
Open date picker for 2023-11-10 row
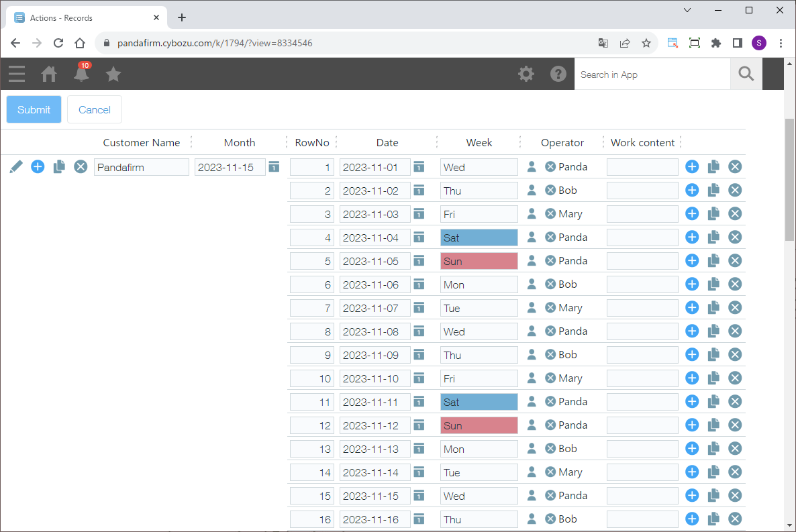419,378
